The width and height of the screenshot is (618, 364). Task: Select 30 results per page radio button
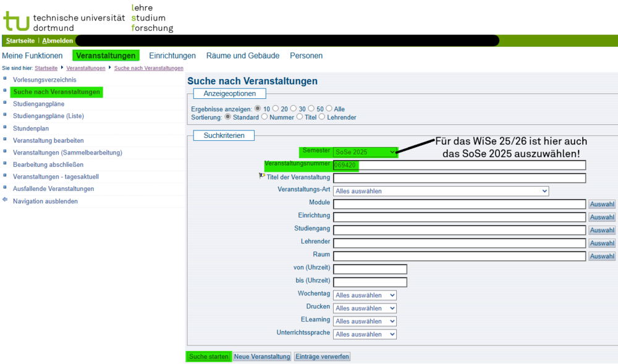(293, 108)
